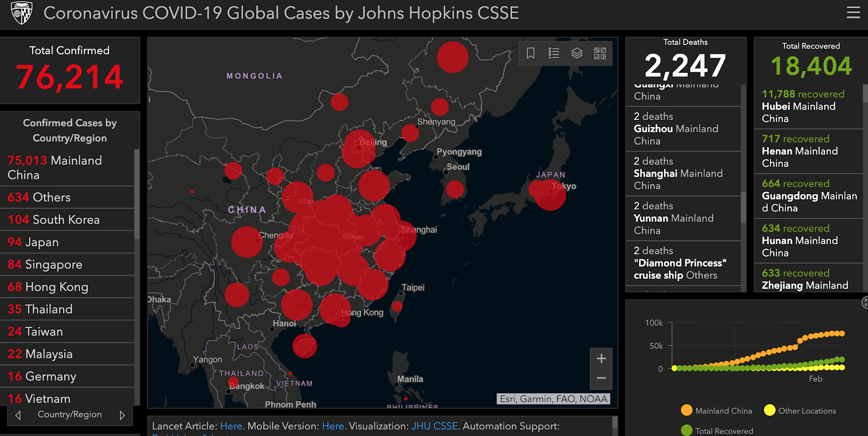Show the map legend list icon
The image size is (868, 436).
(x=554, y=53)
